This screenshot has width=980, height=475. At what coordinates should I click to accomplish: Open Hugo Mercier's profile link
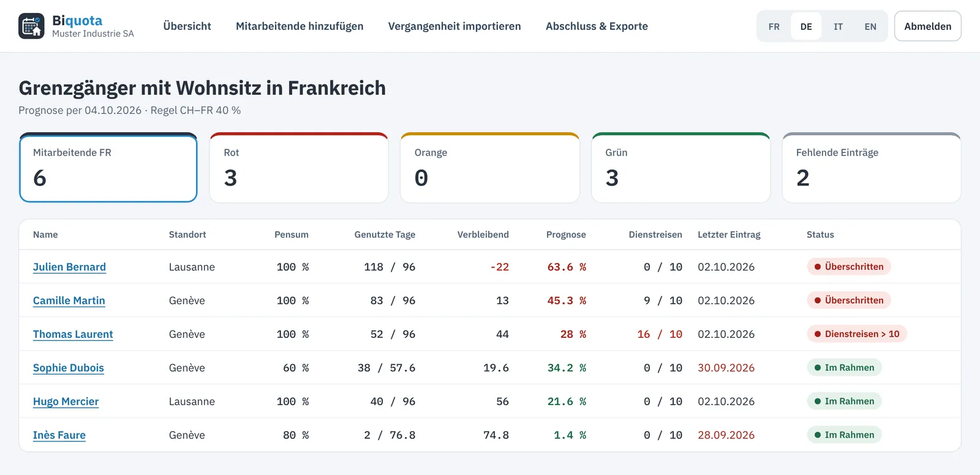(66, 402)
